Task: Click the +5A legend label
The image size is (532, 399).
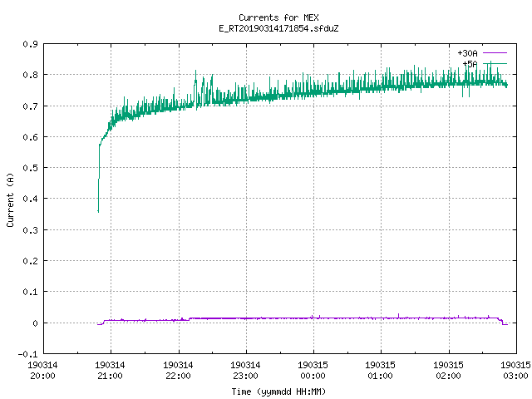Action: (x=470, y=64)
